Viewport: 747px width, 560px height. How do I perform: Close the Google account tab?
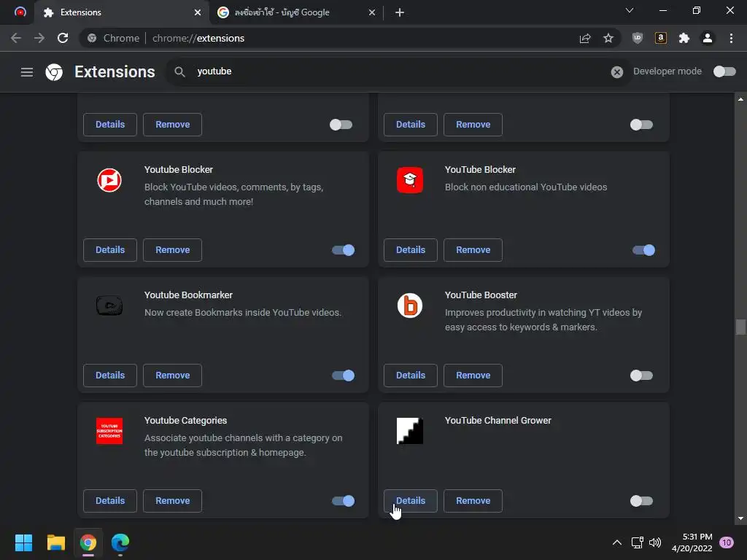coord(372,12)
